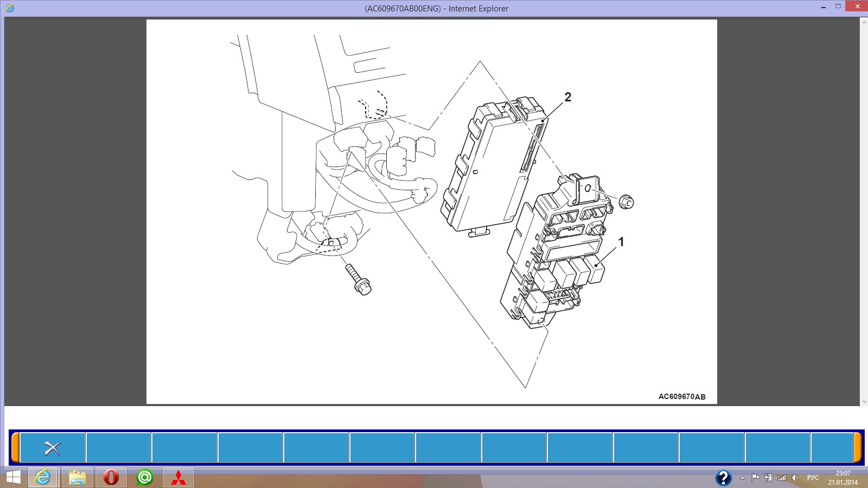Open File Explorer from the taskbar
This screenshot has width=868, height=488.
point(77,478)
